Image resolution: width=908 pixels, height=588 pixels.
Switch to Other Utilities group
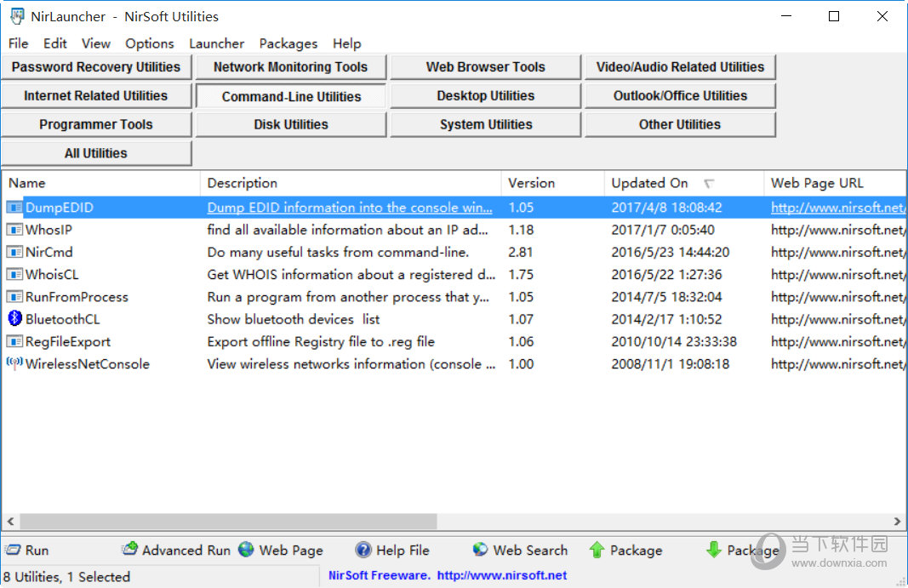pos(680,124)
